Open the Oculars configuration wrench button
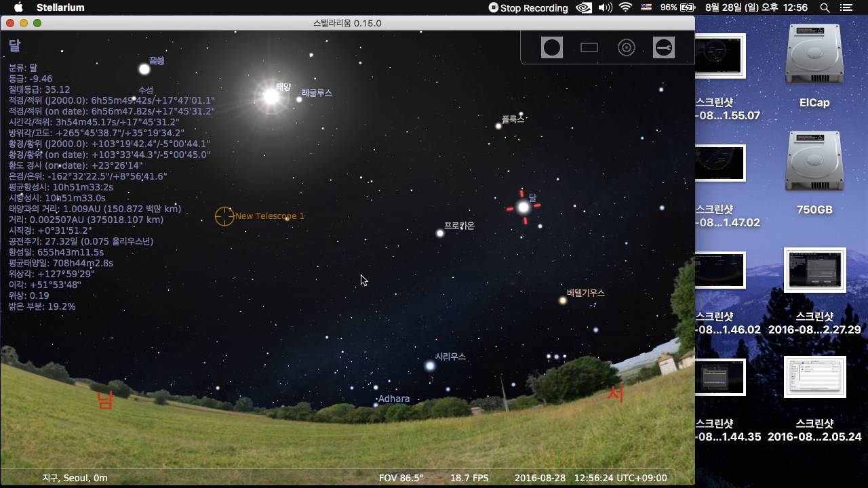The height and width of the screenshot is (488, 868). click(x=664, y=47)
